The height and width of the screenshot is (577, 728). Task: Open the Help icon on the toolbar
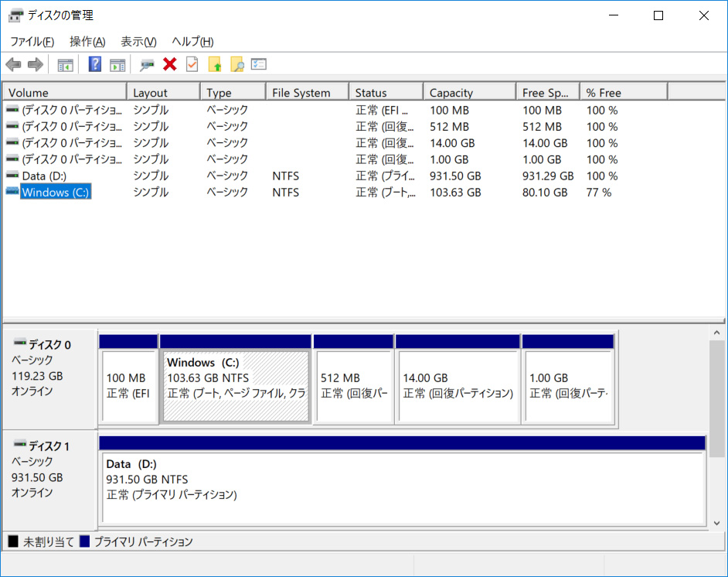(x=94, y=64)
